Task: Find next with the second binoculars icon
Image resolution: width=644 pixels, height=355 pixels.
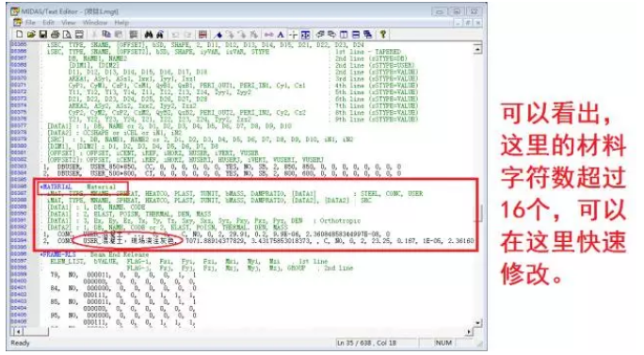Action: tap(160, 35)
